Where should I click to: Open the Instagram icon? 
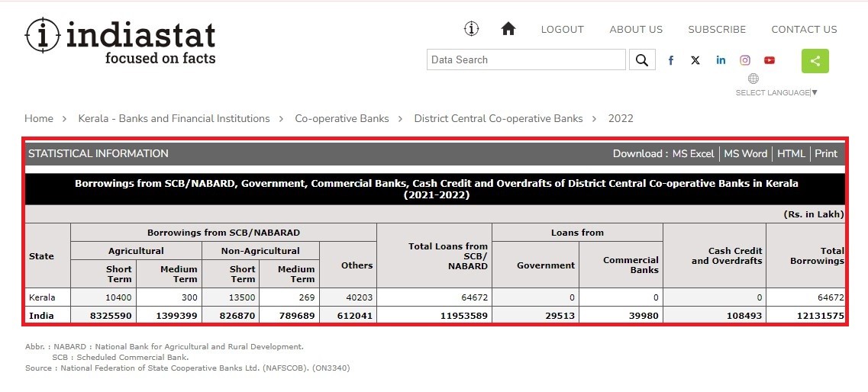[x=745, y=60]
